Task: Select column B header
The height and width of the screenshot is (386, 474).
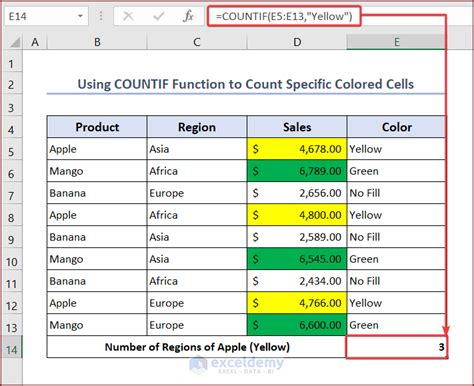Action: point(97,42)
